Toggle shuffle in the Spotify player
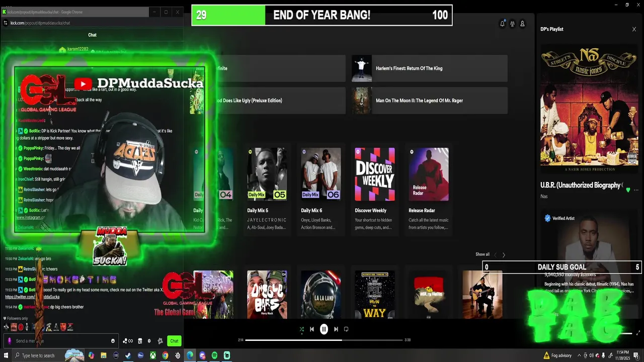Image resolution: width=644 pixels, height=362 pixels. click(301, 329)
